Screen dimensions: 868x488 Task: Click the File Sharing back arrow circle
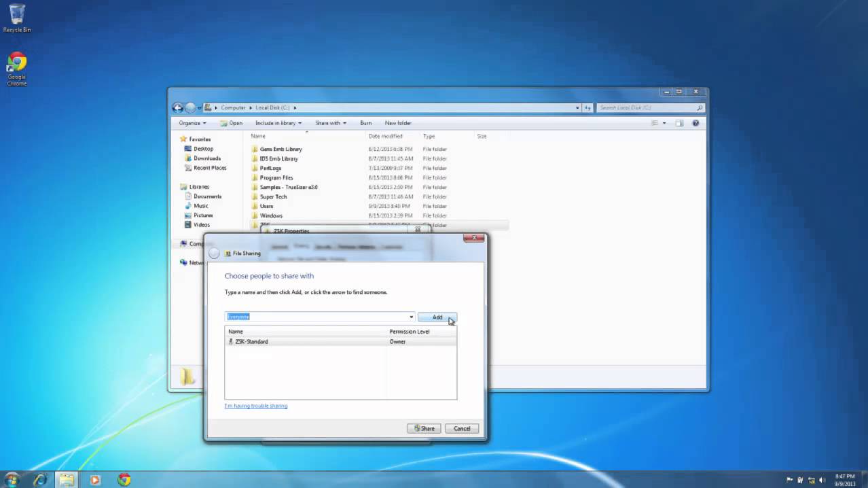coord(214,253)
